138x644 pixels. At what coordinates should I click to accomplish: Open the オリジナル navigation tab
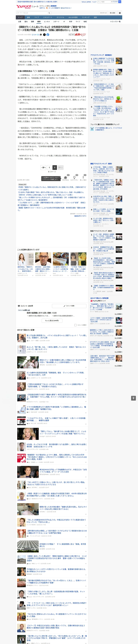pos(60,17)
